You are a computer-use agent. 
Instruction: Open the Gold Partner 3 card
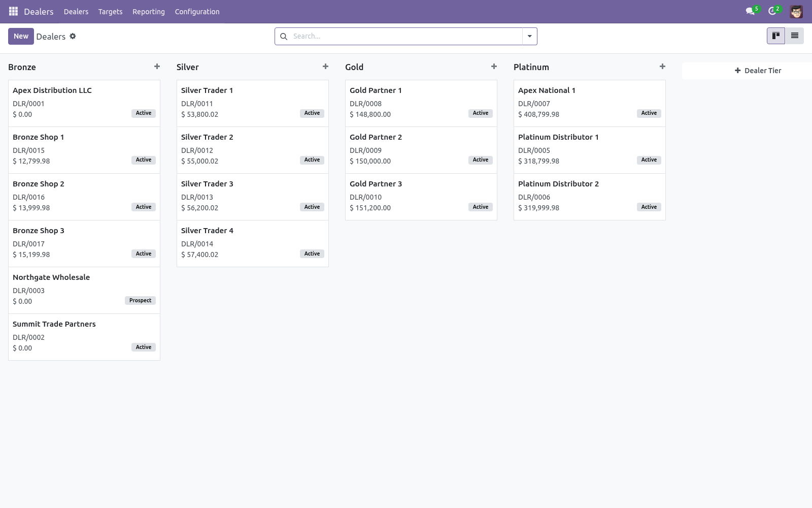[x=421, y=197]
